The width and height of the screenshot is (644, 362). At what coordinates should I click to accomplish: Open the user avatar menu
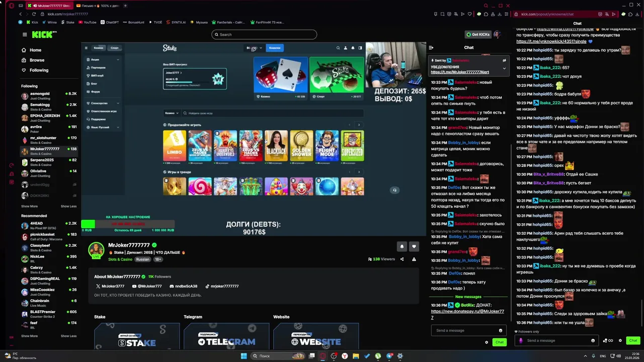(497, 35)
